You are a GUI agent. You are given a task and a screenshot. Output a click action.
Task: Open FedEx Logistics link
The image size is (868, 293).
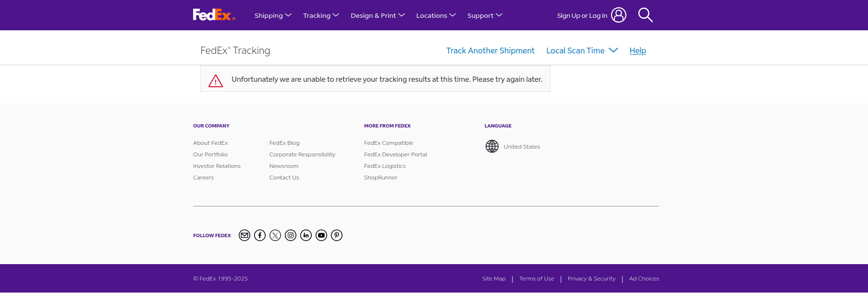click(x=385, y=166)
